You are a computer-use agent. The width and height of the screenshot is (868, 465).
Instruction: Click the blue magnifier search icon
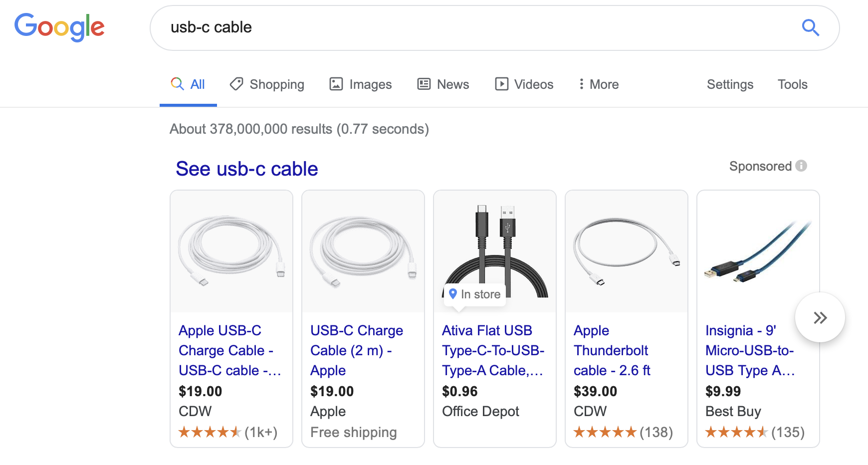point(810,28)
